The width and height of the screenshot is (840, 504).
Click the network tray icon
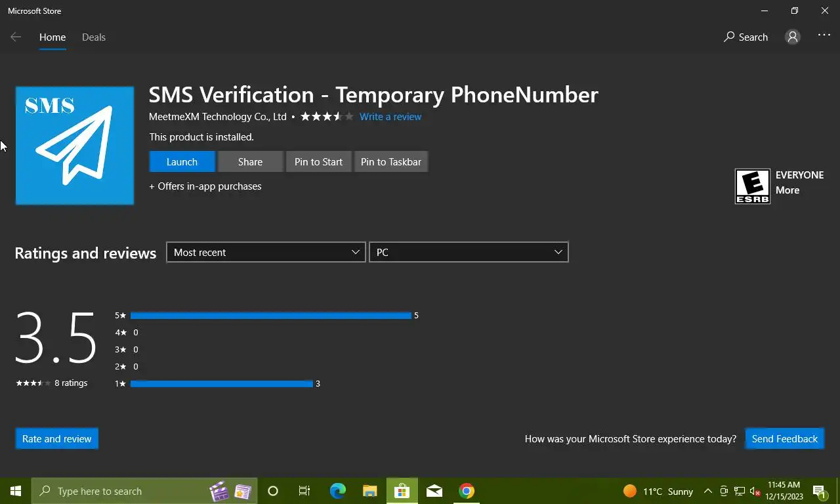coord(740,491)
